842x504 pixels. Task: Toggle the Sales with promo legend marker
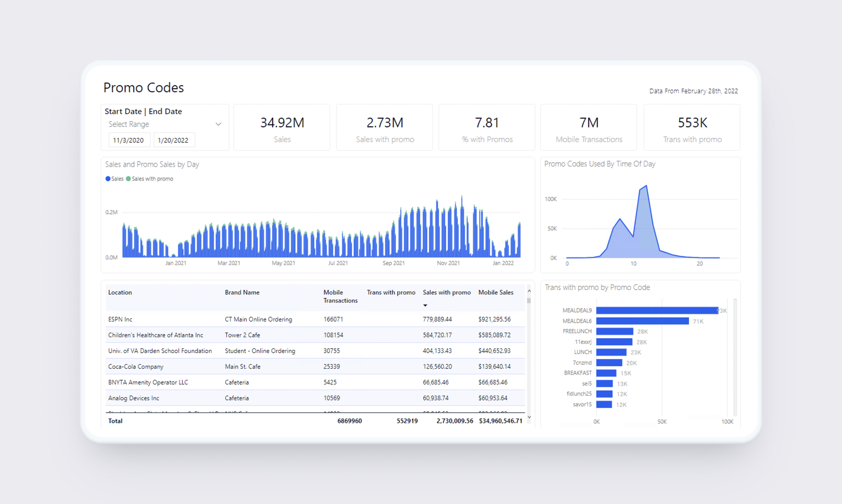click(128, 179)
